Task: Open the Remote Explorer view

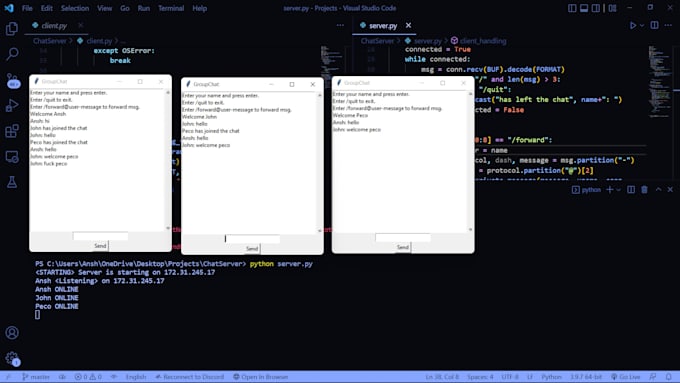Action: tap(12, 157)
